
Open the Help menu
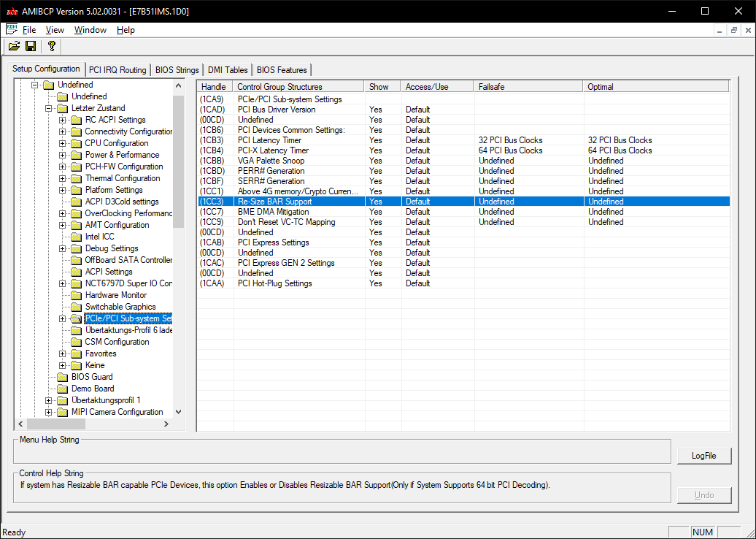(x=126, y=30)
